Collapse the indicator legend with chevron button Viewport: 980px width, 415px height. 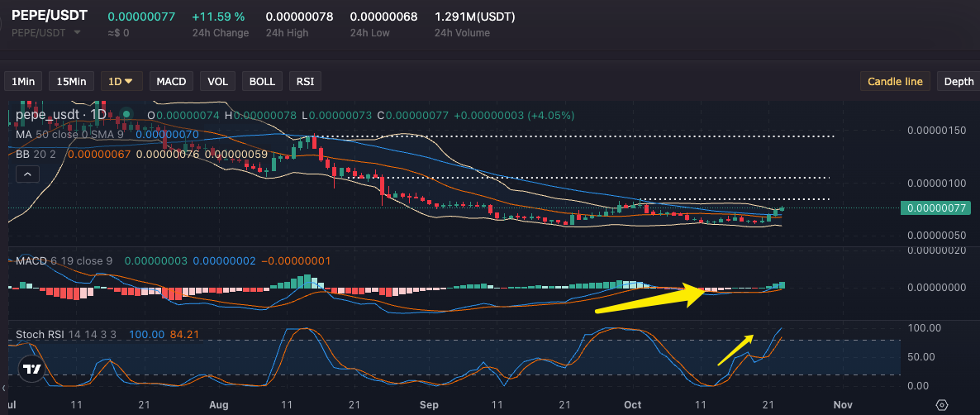27,174
